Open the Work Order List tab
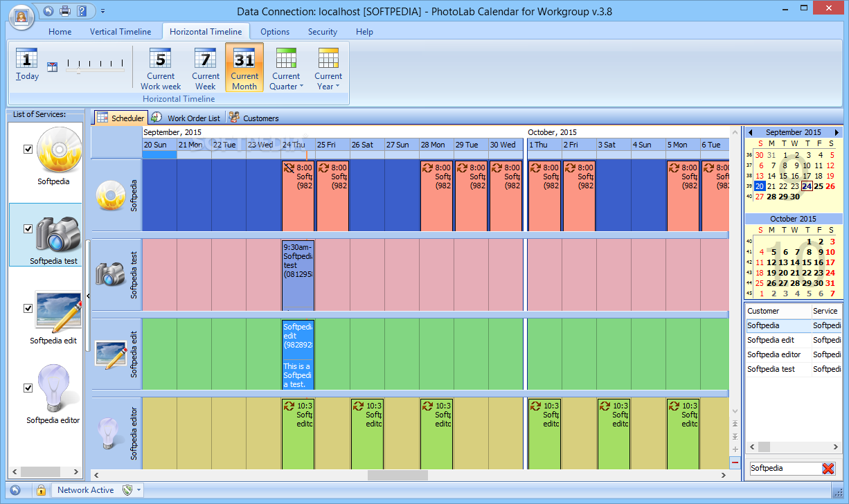This screenshot has width=849, height=504. point(186,118)
